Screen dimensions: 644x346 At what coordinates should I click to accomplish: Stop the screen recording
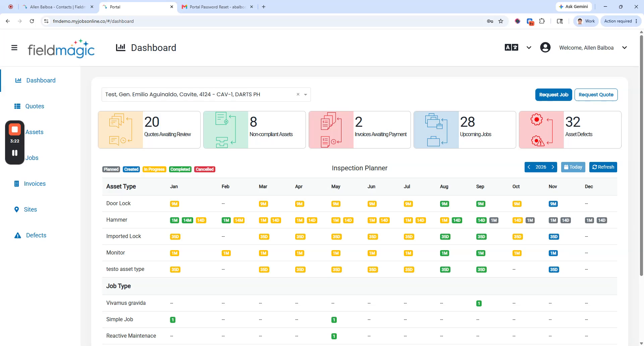click(x=15, y=129)
